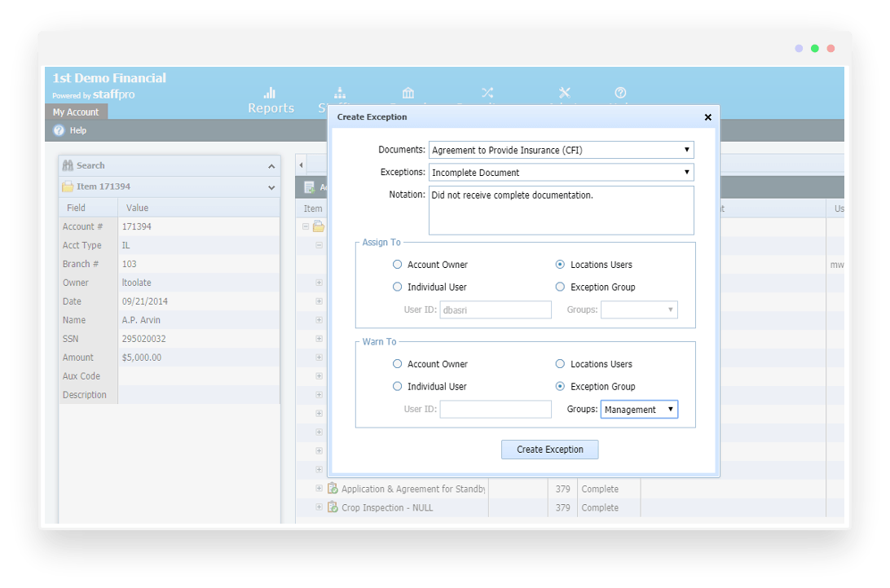The width and height of the screenshot is (890, 588).
Task: Click the Field column header
Action: click(89, 208)
